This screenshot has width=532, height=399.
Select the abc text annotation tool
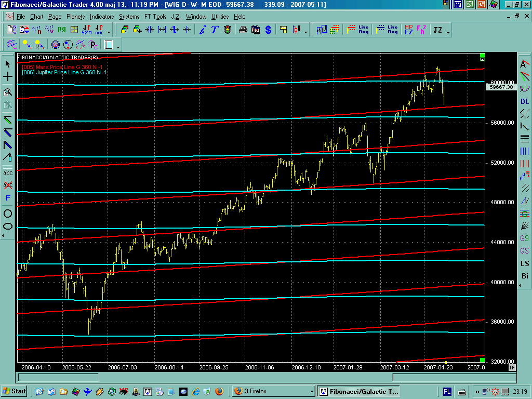pyautogui.click(x=8, y=172)
